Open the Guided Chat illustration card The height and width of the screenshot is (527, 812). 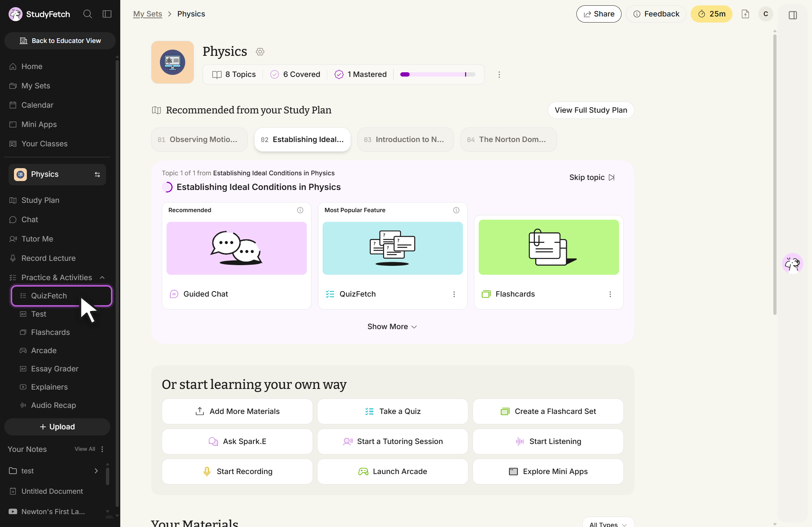pyautogui.click(x=237, y=248)
